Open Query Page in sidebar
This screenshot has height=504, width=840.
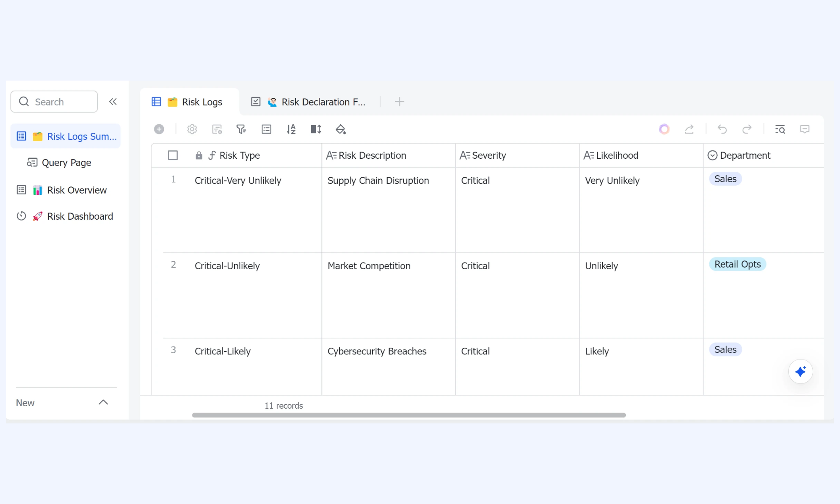tap(66, 163)
